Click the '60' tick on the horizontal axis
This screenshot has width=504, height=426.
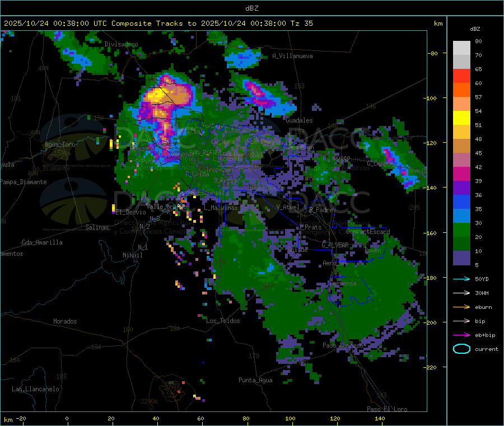tap(200, 418)
